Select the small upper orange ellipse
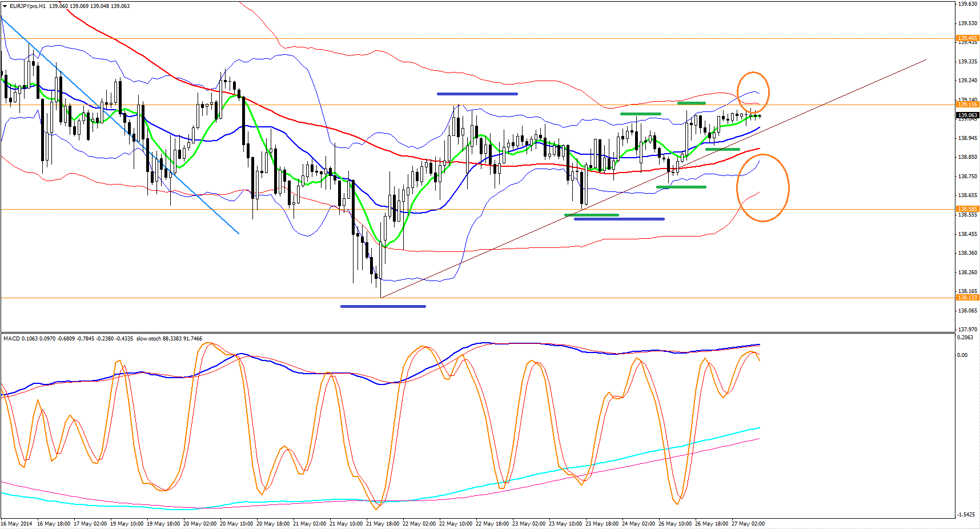Viewport: 980px width, 529px height. point(753,73)
